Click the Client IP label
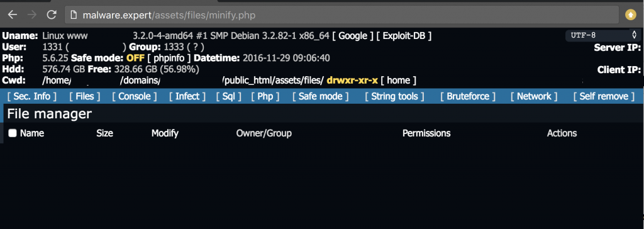Screen dimensions: 644x229 (x=619, y=69)
